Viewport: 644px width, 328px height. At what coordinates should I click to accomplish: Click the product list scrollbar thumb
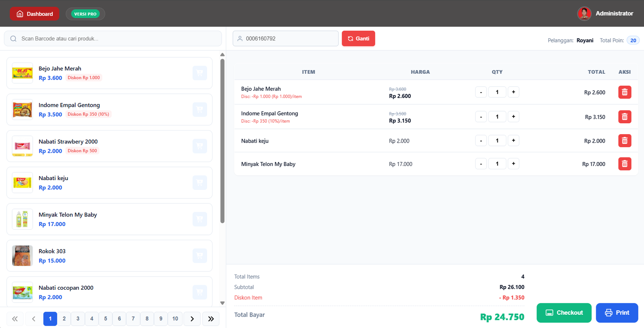[x=222, y=141]
